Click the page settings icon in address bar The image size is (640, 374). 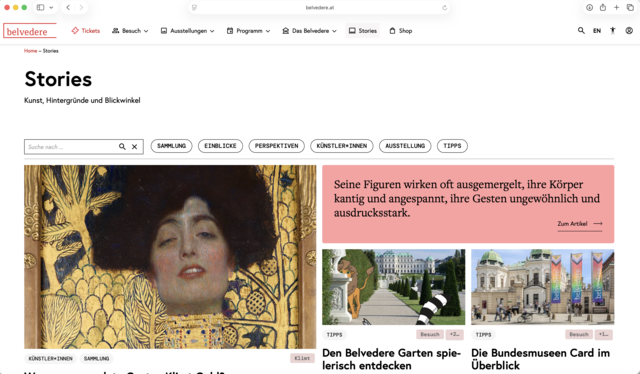coord(195,7)
